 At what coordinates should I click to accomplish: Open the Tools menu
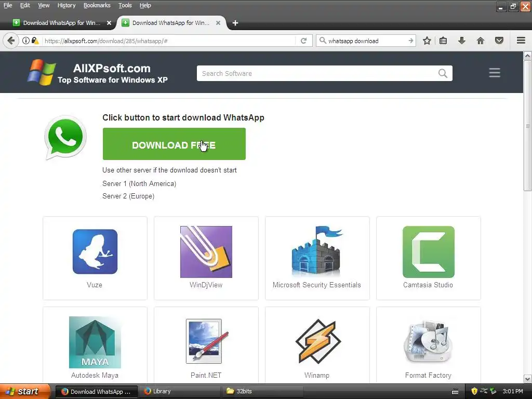pos(125,5)
